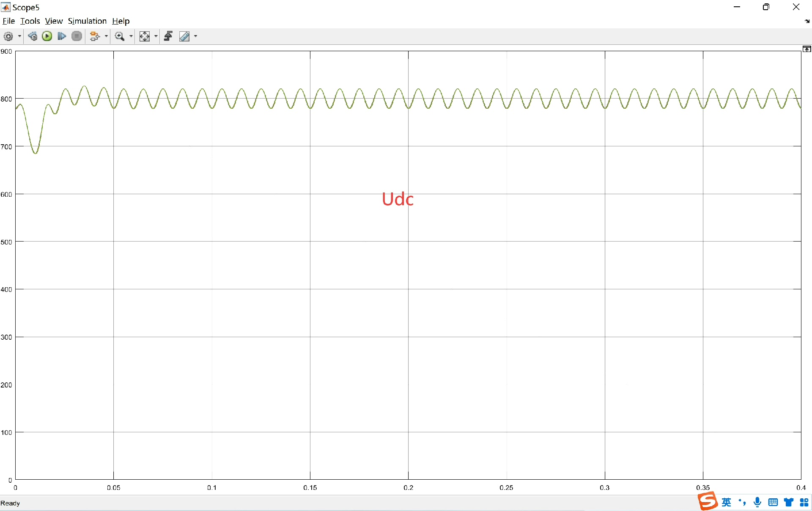The height and width of the screenshot is (511, 812).
Task: Toggle Sogou input language 英 indicator
Action: (x=726, y=502)
